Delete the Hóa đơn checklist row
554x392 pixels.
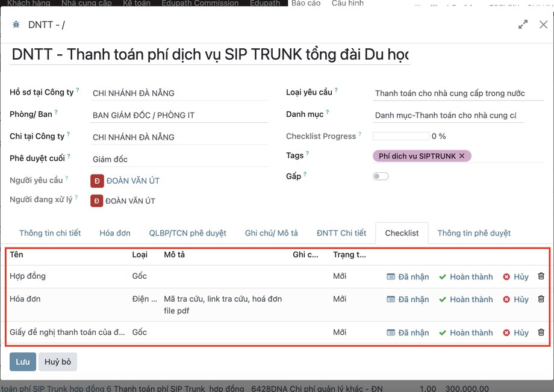[541, 299]
